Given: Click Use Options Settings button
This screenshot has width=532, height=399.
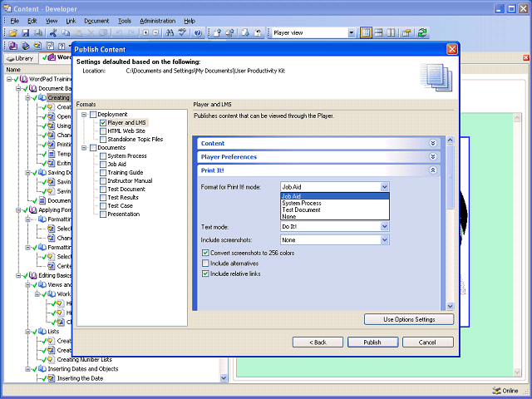Looking at the screenshot, I should coord(409,319).
